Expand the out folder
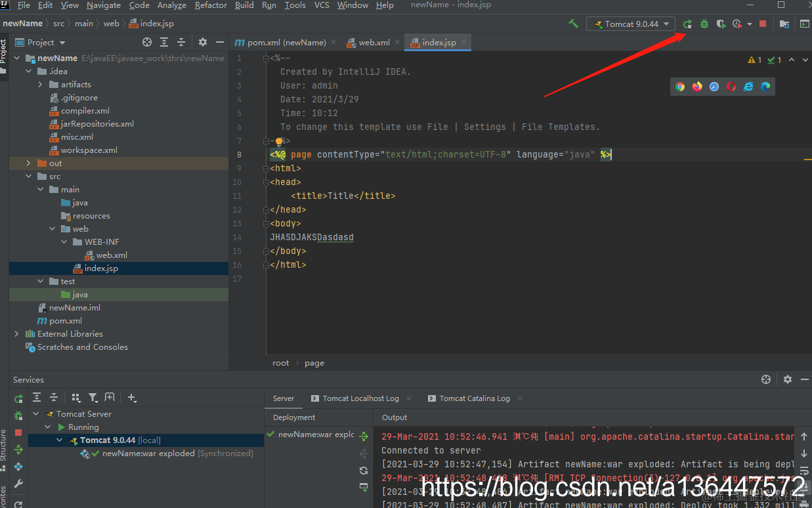This screenshot has width=812, height=508. (28, 163)
